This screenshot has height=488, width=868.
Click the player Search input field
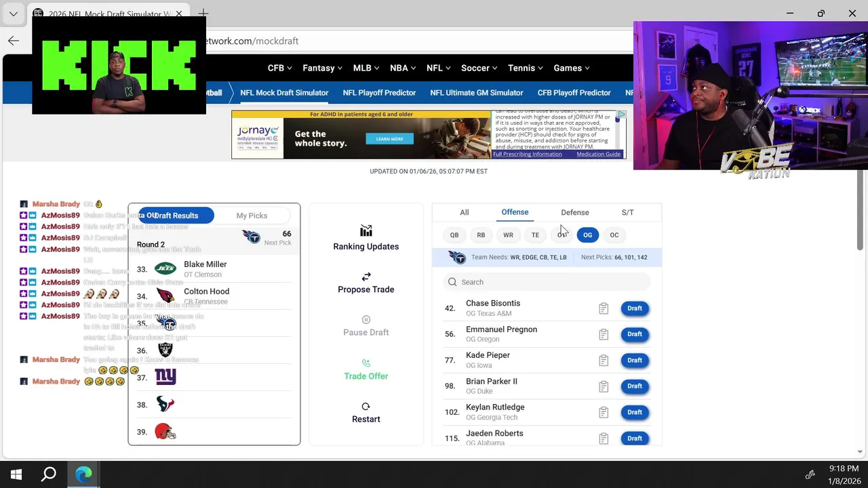pos(547,282)
